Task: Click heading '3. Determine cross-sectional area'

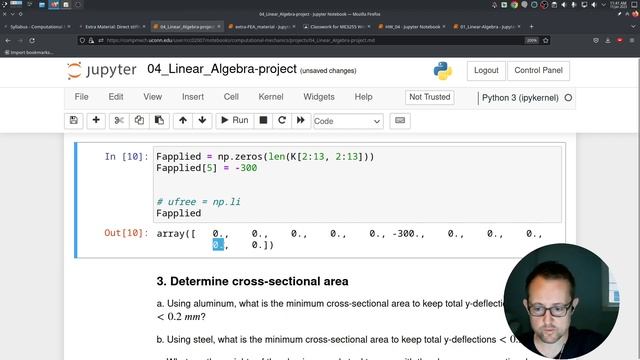Action: [x=252, y=281]
